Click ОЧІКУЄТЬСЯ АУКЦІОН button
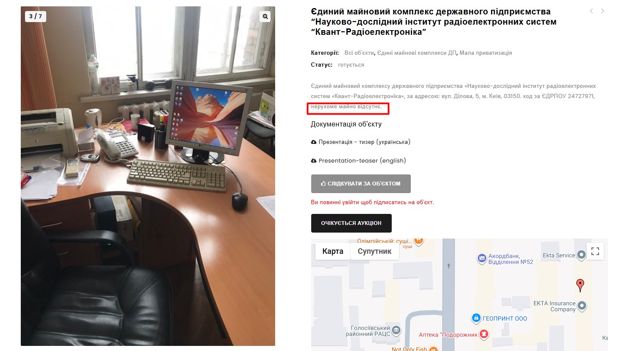This screenshot has width=644, height=351. pyautogui.click(x=351, y=223)
